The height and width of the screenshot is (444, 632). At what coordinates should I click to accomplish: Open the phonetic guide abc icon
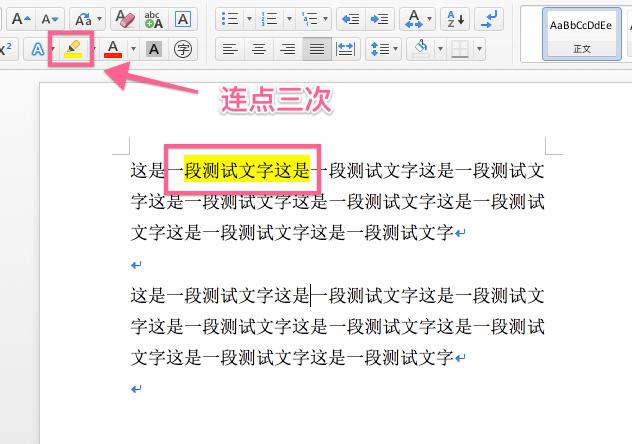point(154,19)
